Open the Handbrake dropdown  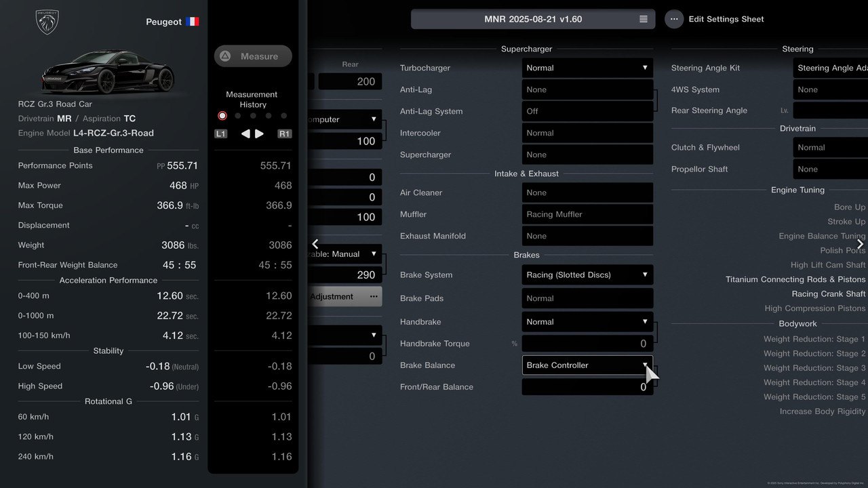(x=587, y=322)
